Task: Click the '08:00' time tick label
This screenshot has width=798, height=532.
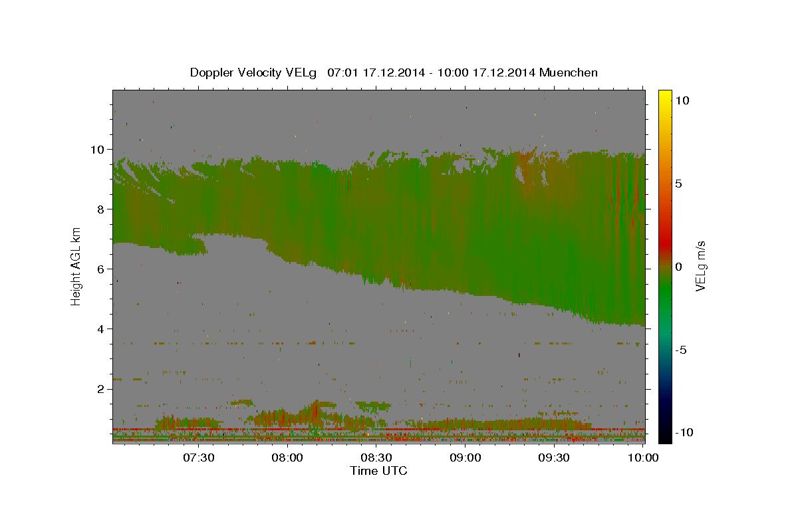Action: 288,458
